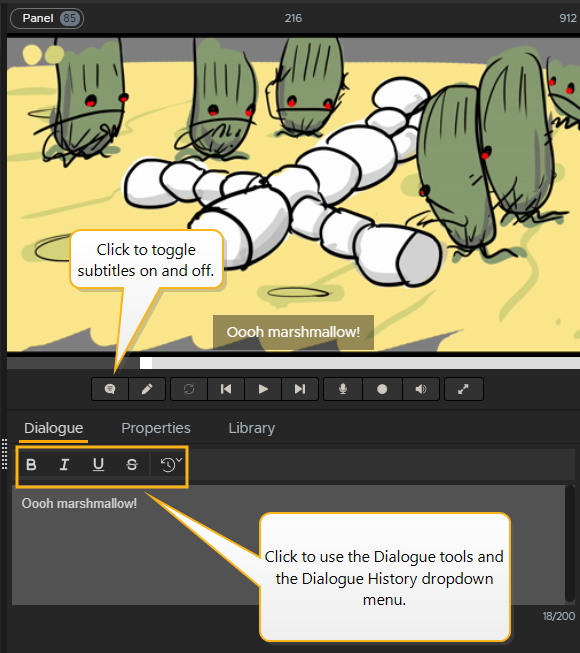580x653 pixels.
Task: Switch to the Properties tab
Action: [156, 428]
